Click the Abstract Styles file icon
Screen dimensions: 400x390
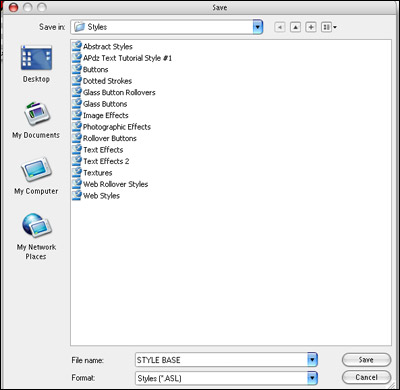pyautogui.click(x=77, y=46)
